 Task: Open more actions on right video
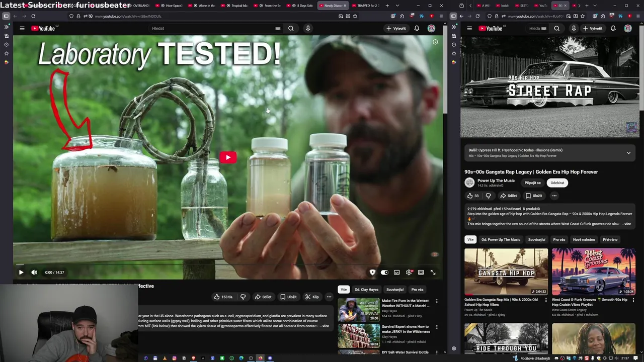tap(554, 196)
